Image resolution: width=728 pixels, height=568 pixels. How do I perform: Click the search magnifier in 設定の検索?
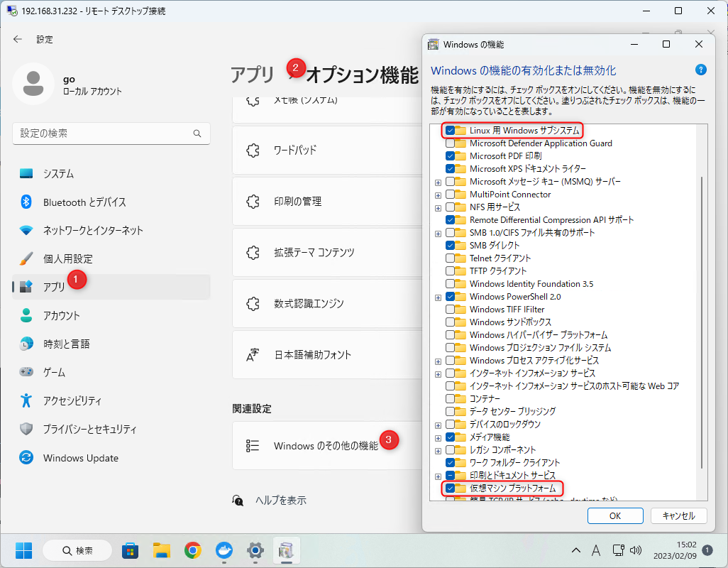[x=197, y=133]
